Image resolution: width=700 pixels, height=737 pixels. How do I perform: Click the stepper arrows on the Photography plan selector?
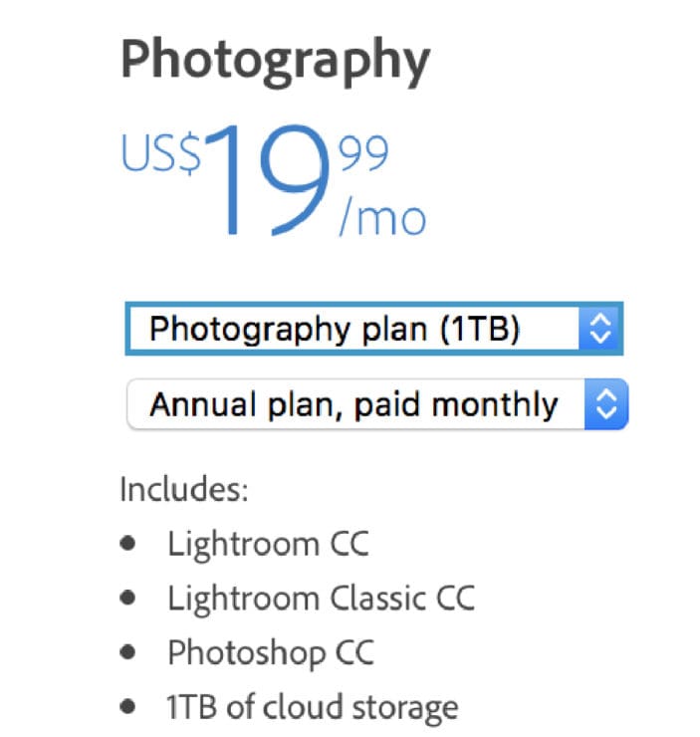pos(600,329)
